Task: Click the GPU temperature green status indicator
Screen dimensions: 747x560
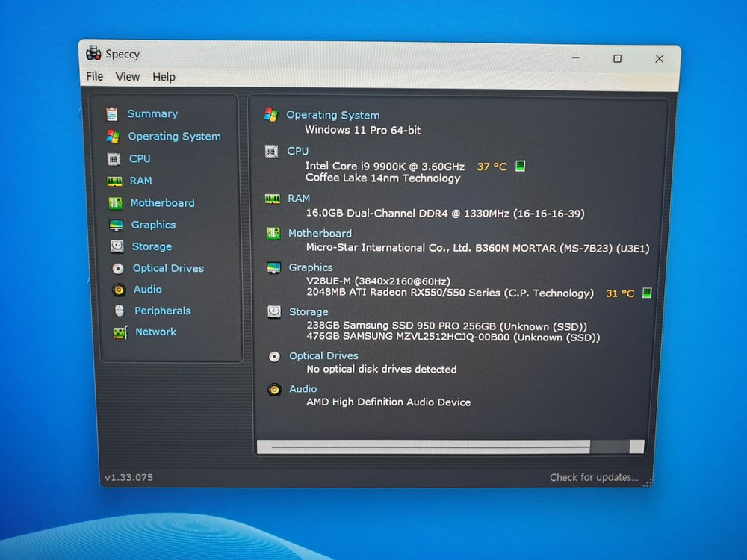Action: (x=647, y=293)
